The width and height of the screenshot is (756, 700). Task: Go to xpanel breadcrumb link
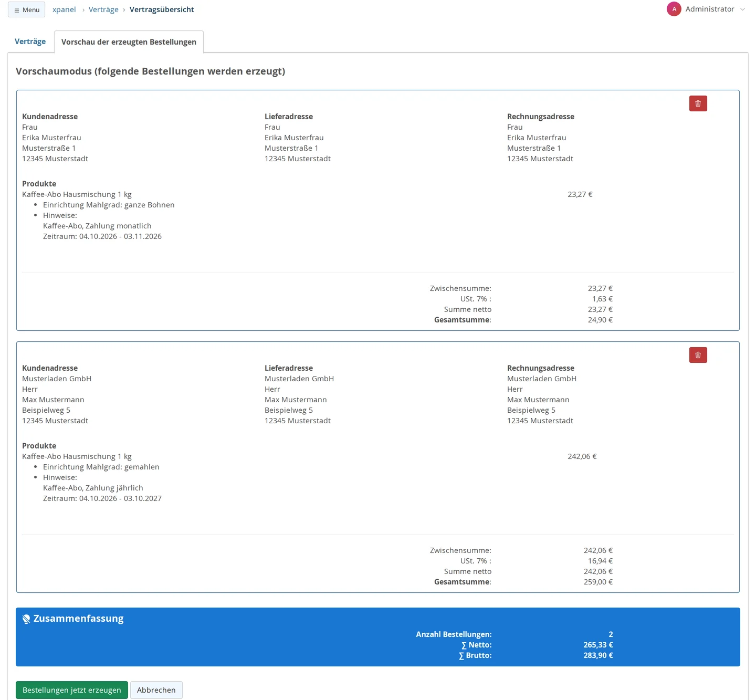coord(64,9)
